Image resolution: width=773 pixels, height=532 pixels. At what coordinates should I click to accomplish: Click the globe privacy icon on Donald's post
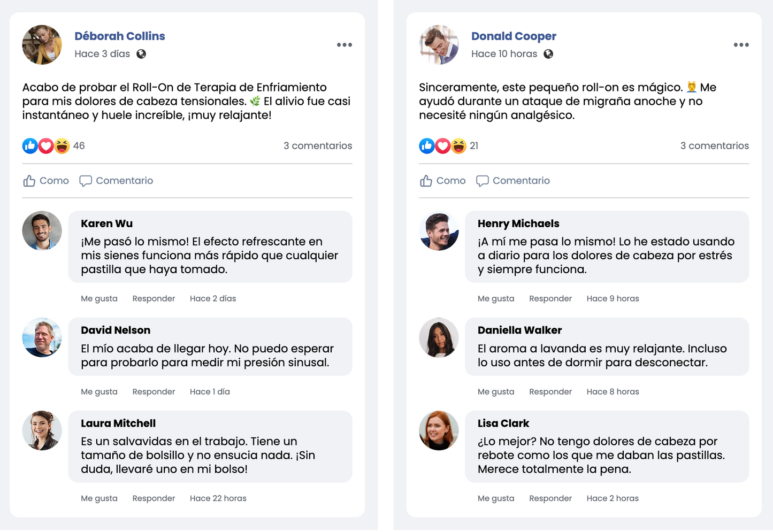pos(548,54)
